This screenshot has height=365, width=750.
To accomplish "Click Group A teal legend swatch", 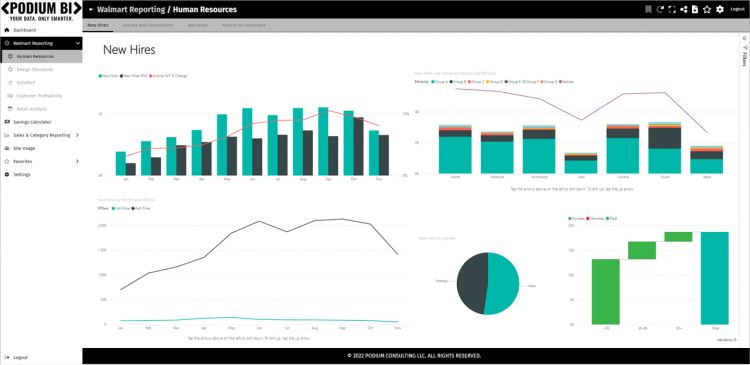I will [433, 82].
